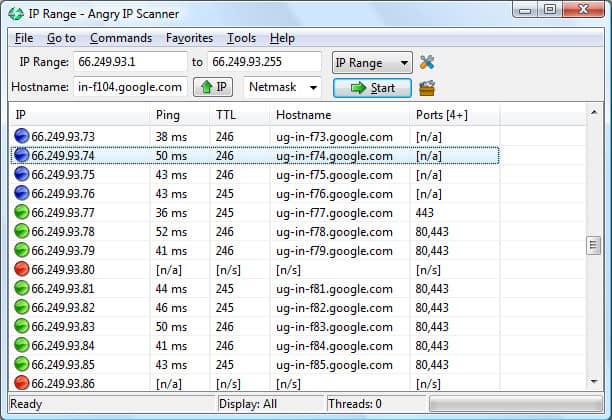This screenshot has height=420, width=612.
Task: Open the IP Range feeder dropdown
Action: pos(372,62)
